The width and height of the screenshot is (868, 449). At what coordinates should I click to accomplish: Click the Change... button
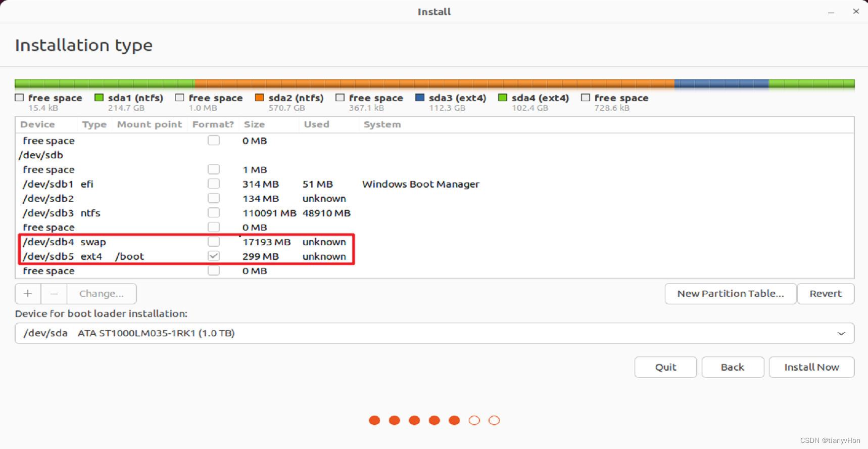tap(102, 294)
